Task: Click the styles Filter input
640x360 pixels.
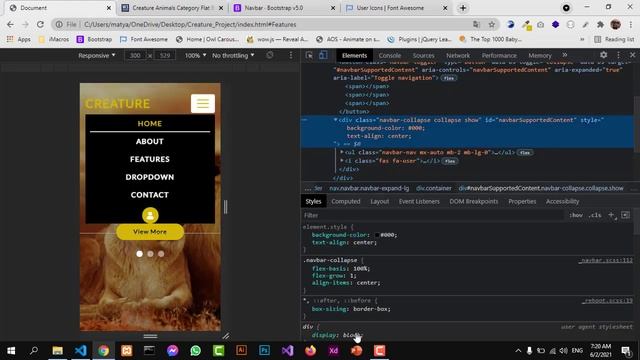Action: [x=433, y=215]
